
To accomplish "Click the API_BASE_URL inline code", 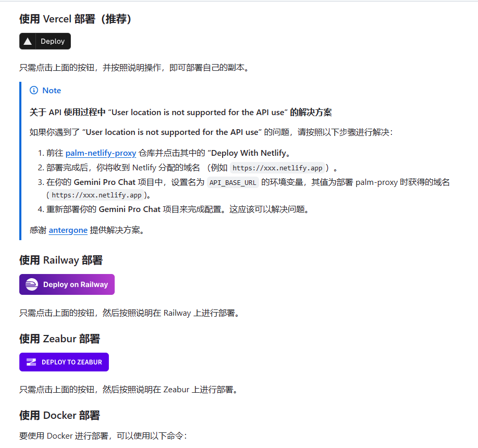I will pyautogui.click(x=232, y=182).
